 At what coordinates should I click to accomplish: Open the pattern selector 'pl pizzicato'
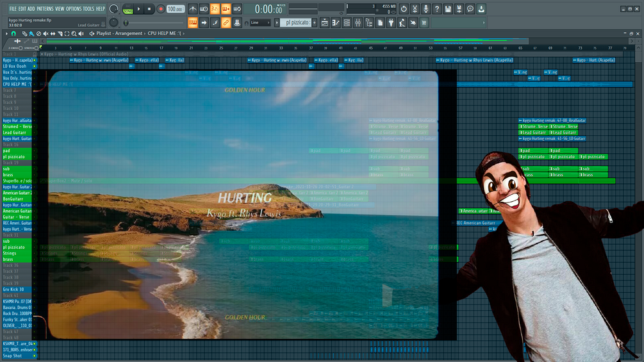(296, 22)
